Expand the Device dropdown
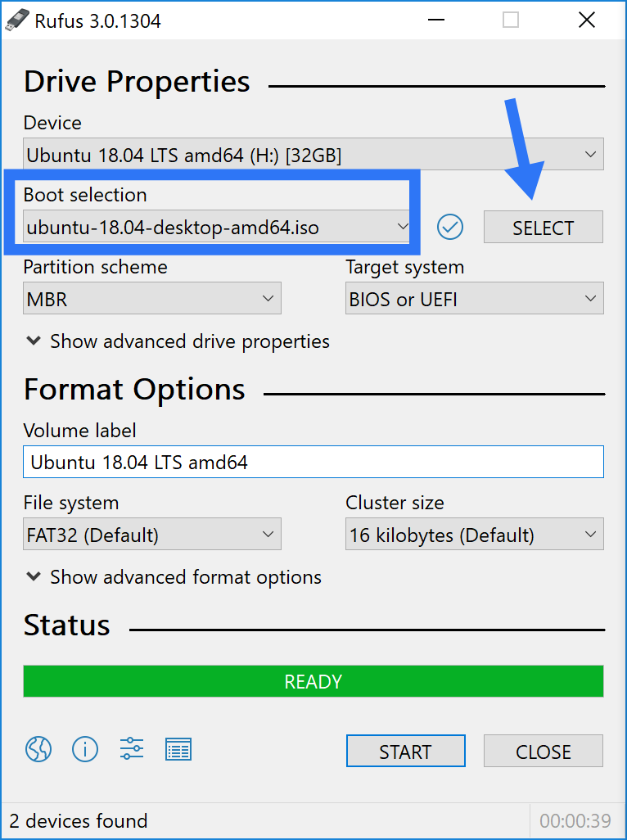Screen dimensions: 627x840 click(313, 154)
